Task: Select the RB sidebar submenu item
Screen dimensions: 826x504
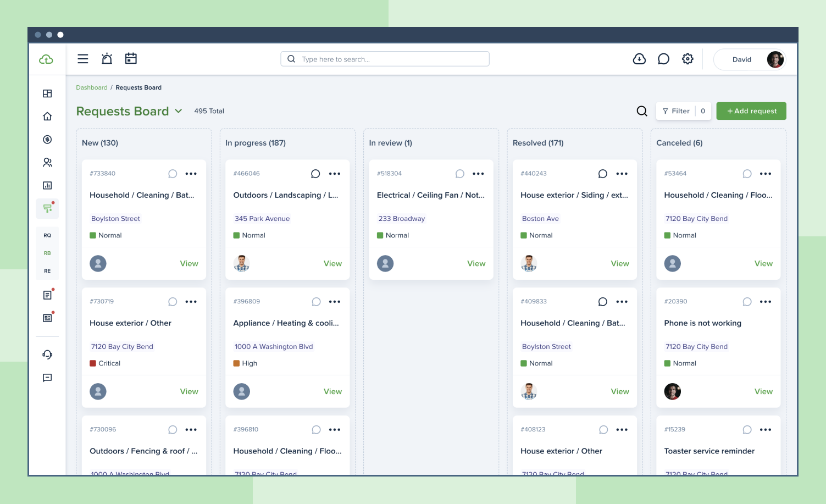Action: pyautogui.click(x=47, y=253)
